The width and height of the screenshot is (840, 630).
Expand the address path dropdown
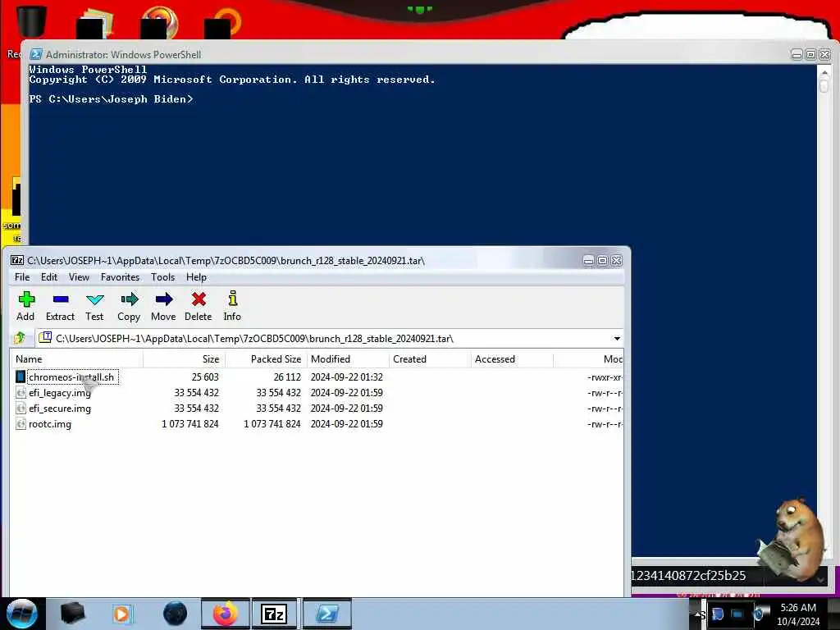pos(617,339)
